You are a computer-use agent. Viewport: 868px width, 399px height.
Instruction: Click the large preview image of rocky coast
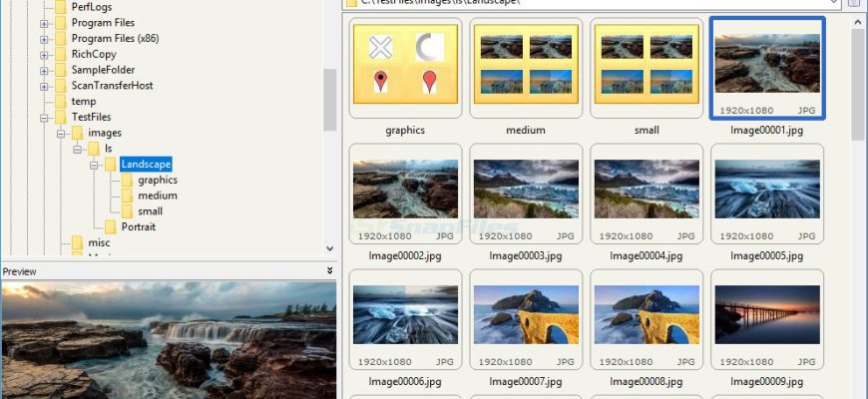pyautogui.click(x=169, y=340)
